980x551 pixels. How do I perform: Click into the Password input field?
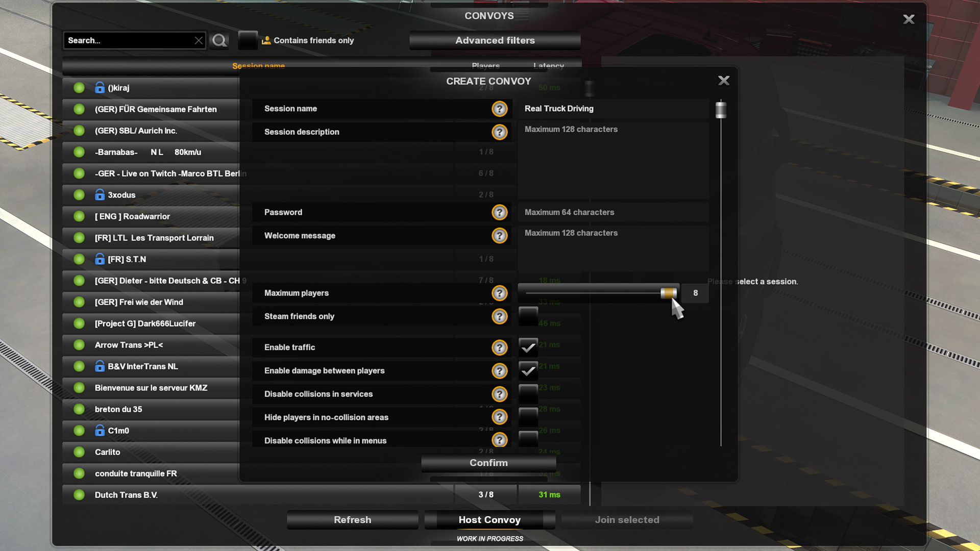point(614,212)
